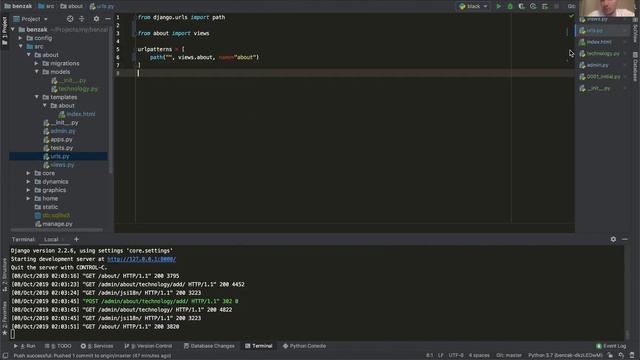Viewport: 640px width, 360px height.
Task: Open the Database Changes tool window
Action: coord(209,346)
